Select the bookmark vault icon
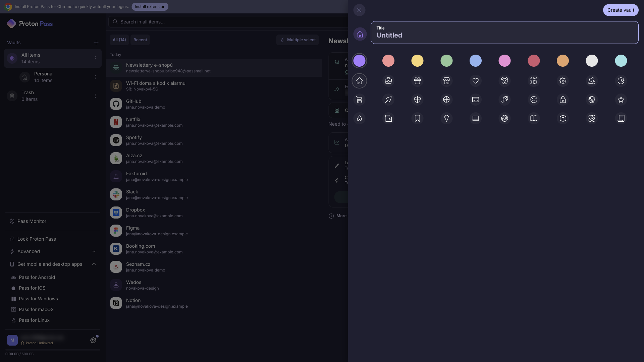This screenshot has height=362, width=644. [417, 118]
